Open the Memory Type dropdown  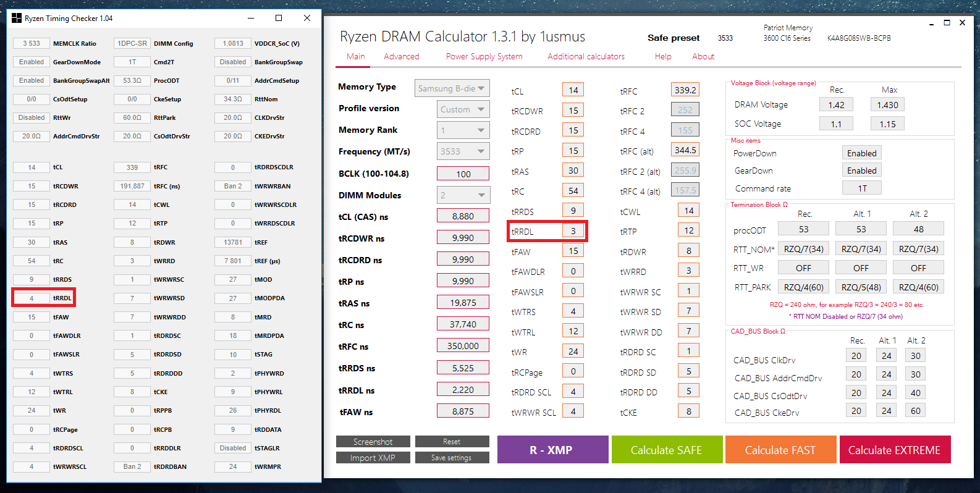(x=452, y=88)
